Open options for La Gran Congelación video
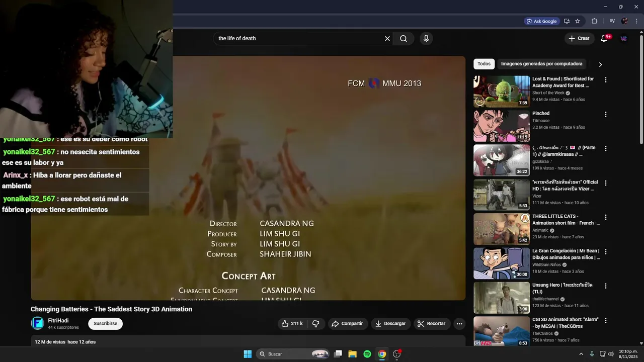644x362 pixels. 605,251
